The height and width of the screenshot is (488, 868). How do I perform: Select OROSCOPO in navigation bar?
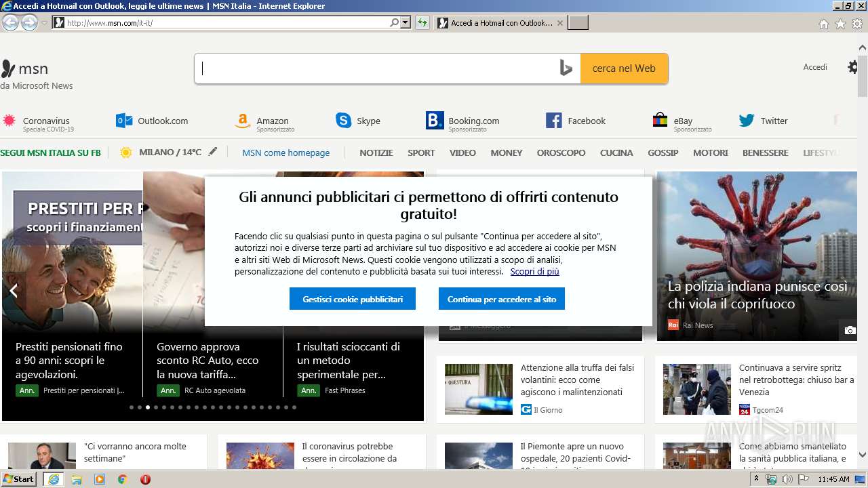coord(561,152)
